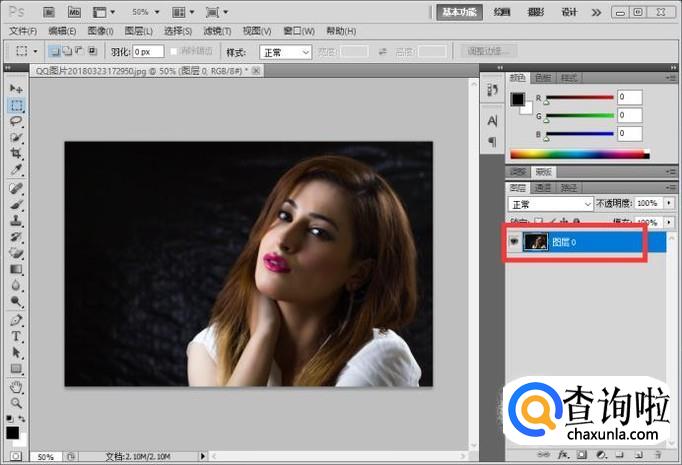Toggle the 消除锯齿 anti-alias checkbox
This screenshot has height=465, width=682.
coord(174,51)
